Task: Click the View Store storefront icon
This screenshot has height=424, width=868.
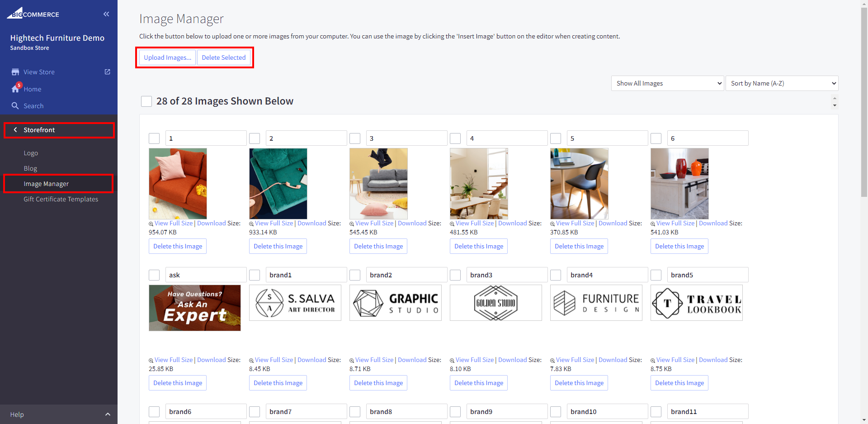Action: coord(15,72)
